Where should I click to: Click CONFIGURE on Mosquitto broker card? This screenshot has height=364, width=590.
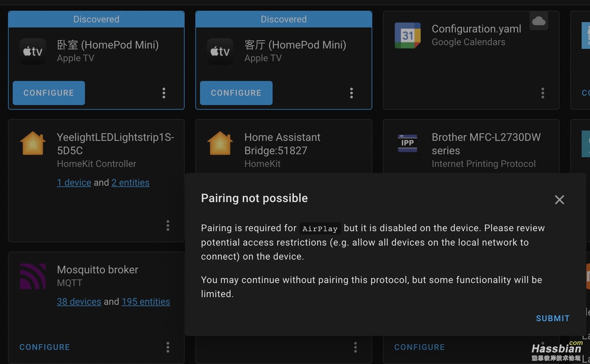click(x=45, y=347)
